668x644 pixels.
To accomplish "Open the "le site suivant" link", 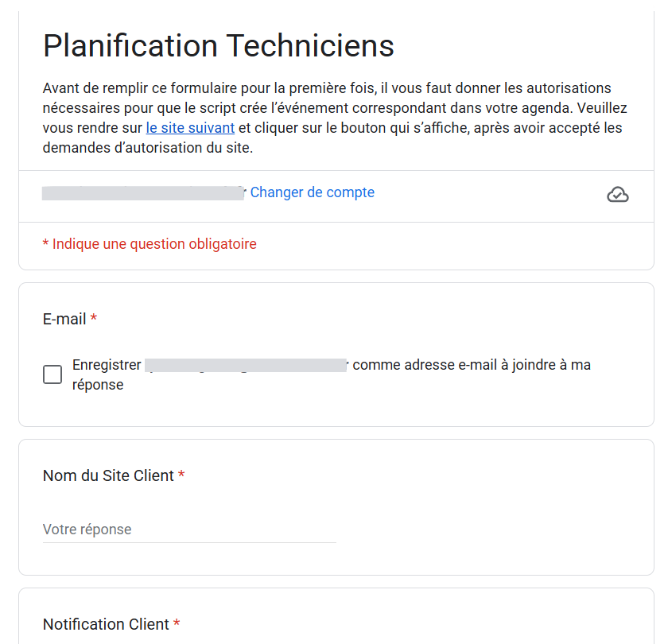I will coord(190,128).
